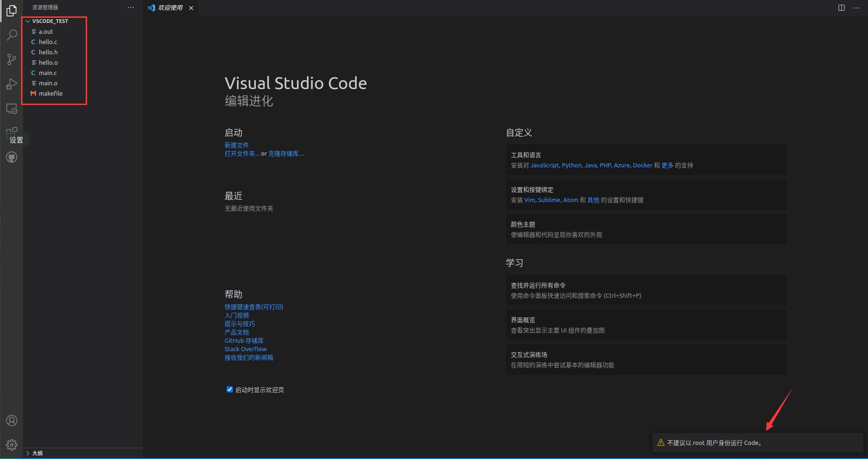The width and height of the screenshot is (868, 459).
Task: Open Stack Overflow help link
Action: click(245, 349)
